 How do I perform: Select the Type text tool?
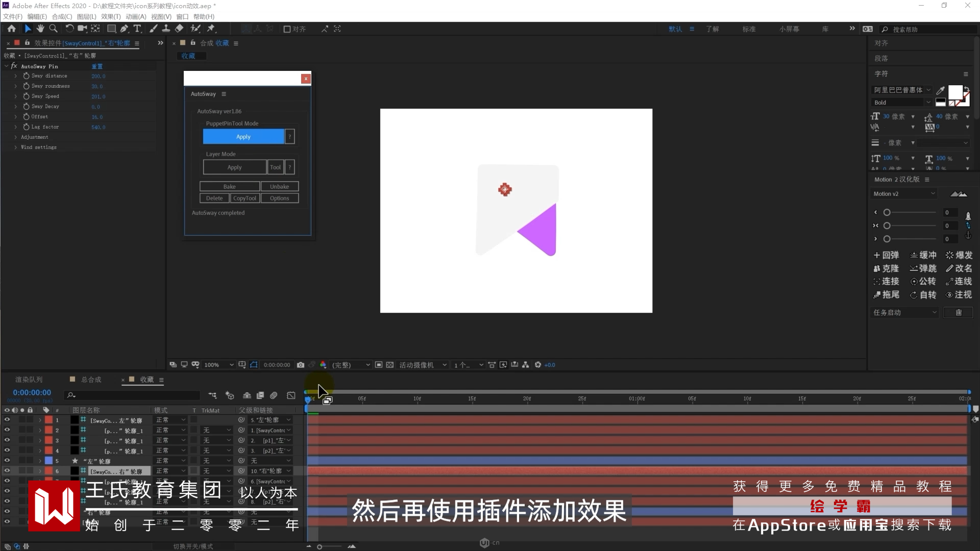pyautogui.click(x=137, y=29)
